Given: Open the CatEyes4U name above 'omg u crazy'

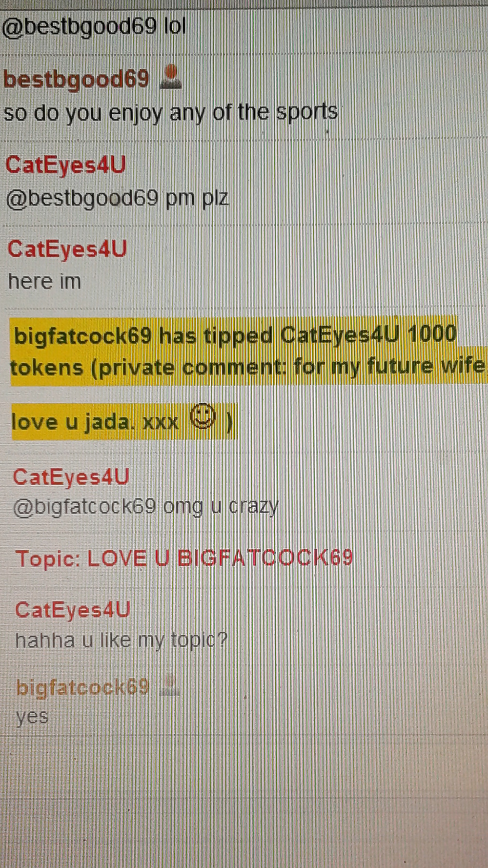Looking at the screenshot, I should 71,477.
